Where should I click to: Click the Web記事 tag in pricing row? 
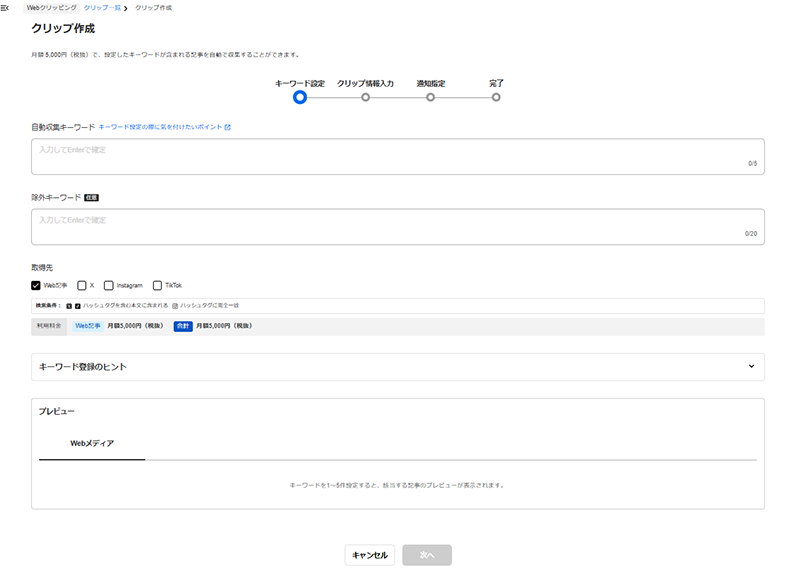[x=88, y=326]
